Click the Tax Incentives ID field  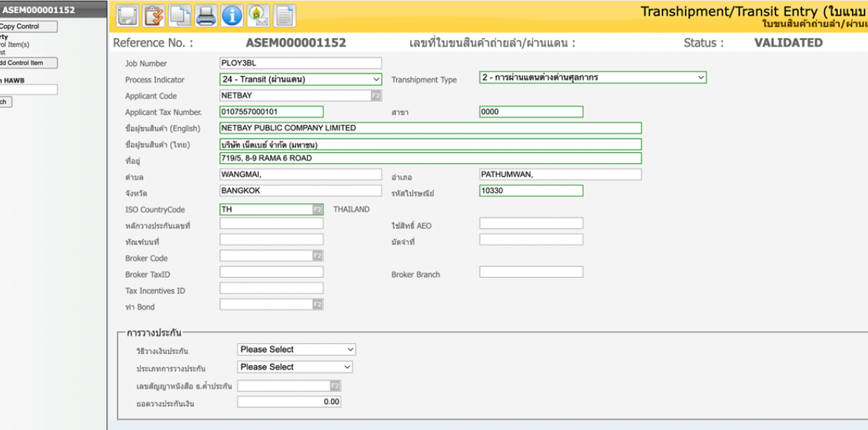[271, 288]
